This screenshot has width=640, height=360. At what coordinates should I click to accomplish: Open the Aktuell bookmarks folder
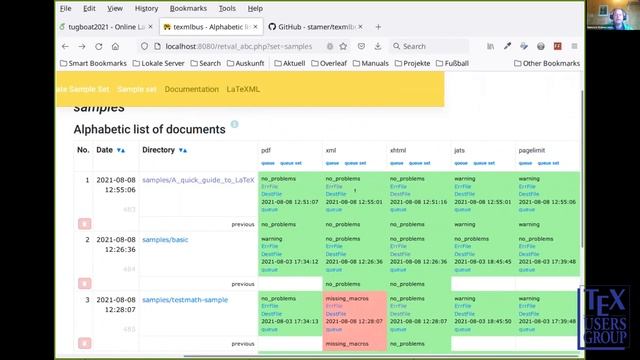pyautogui.click(x=290, y=63)
